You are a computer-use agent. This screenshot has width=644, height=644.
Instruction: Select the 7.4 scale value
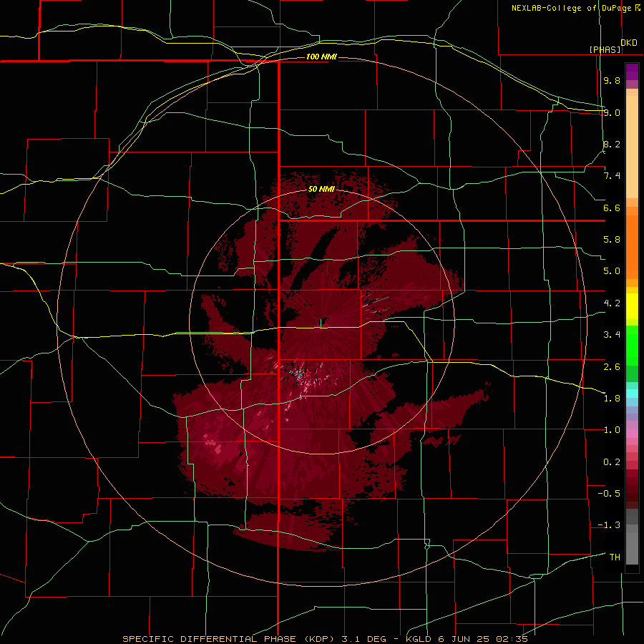point(612,176)
